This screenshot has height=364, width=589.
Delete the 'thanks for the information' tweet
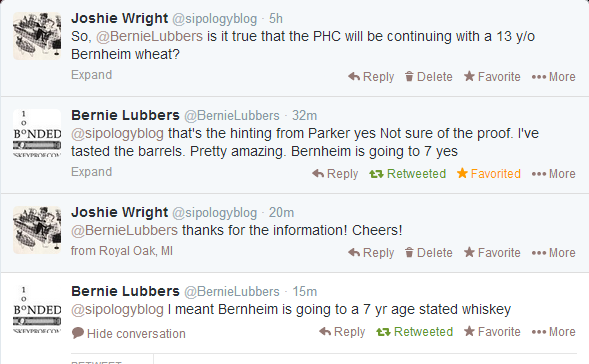(x=429, y=252)
